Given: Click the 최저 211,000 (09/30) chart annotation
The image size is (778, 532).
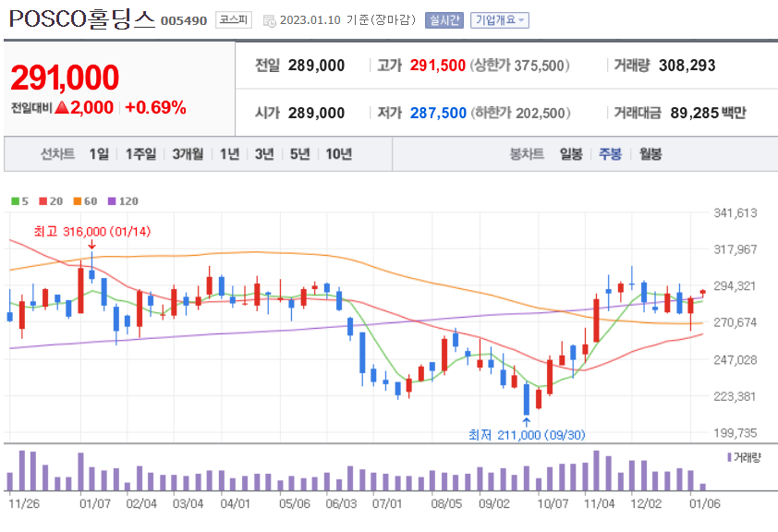Looking at the screenshot, I should click(527, 435).
